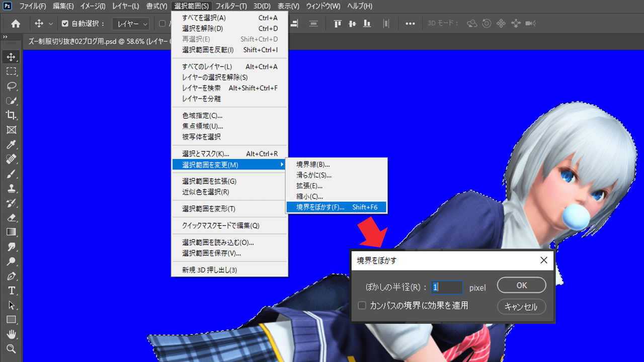This screenshot has height=362, width=644.
Task: Choose 境界線(B)... in submenu
Action: click(x=336, y=164)
